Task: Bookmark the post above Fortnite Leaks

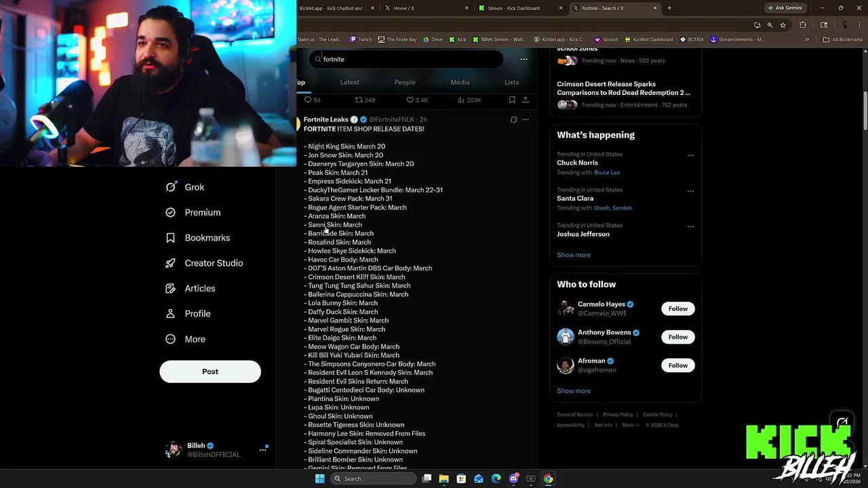Action: coord(512,100)
